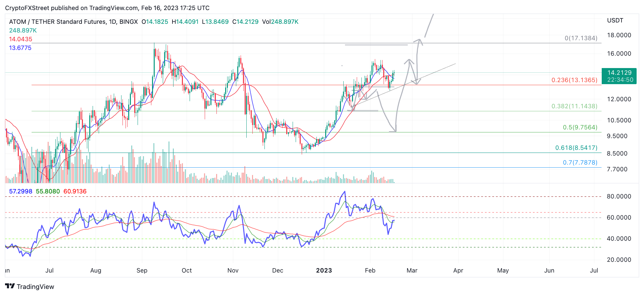Click the volume value 248.897K under title
This screenshot has height=295, width=644.
pos(23,31)
